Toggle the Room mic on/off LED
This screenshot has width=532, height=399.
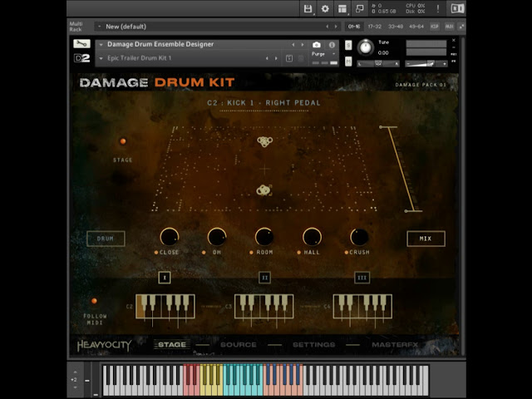(x=251, y=253)
